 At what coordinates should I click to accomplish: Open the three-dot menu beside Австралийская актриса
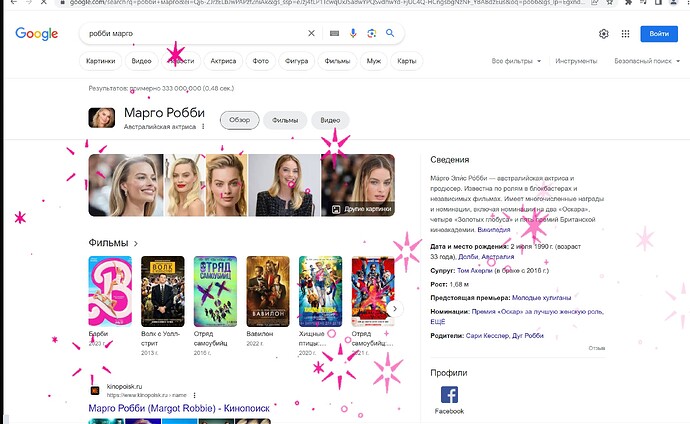click(x=203, y=127)
